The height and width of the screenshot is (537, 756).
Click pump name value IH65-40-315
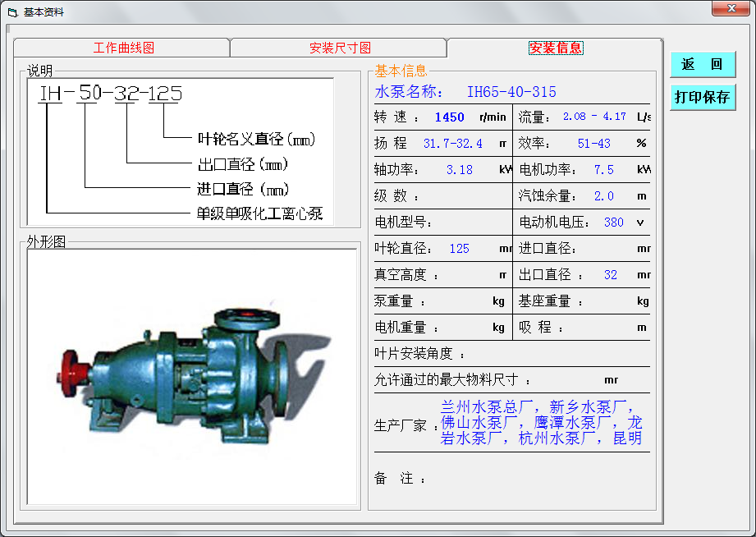click(x=511, y=92)
